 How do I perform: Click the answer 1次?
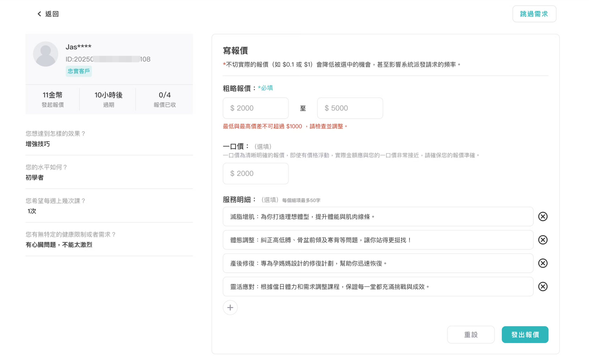[32, 211]
